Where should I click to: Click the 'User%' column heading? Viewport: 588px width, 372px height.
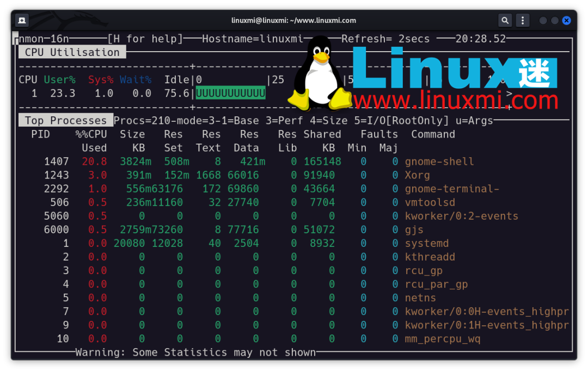click(60, 79)
